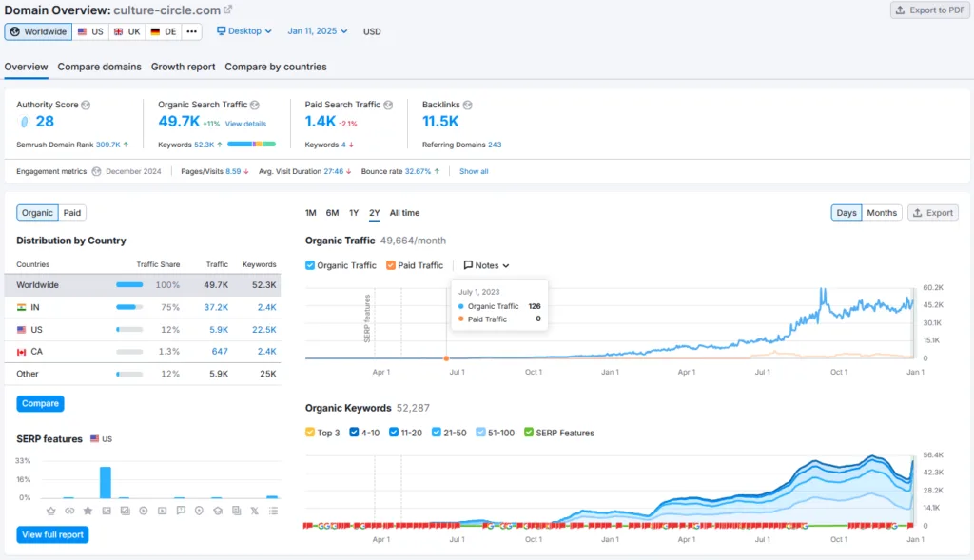Select the Worldwide region tab

(x=38, y=31)
